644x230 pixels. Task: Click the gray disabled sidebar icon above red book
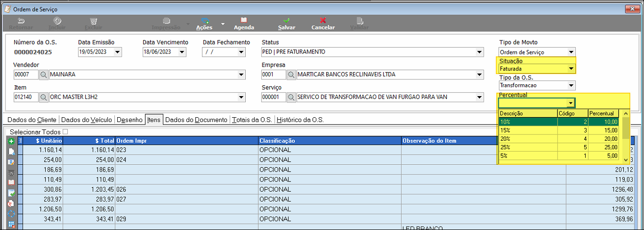point(12,172)
